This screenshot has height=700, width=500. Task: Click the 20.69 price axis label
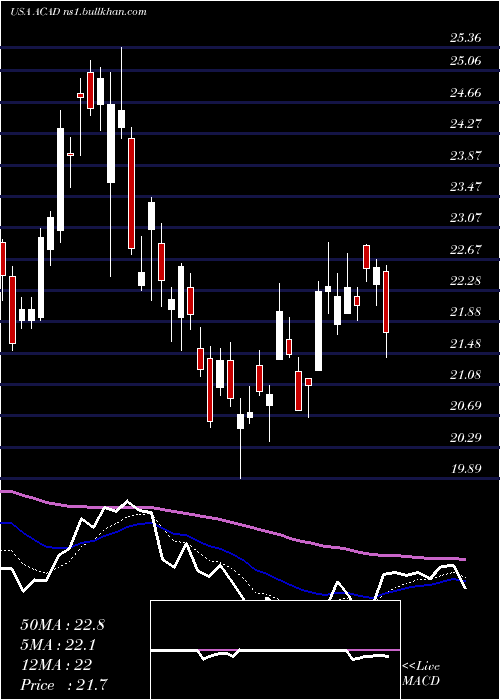coord(466,406)
